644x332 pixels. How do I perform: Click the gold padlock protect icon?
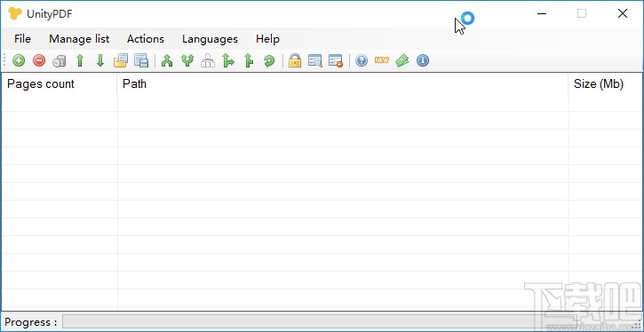(x=295, y=60)
